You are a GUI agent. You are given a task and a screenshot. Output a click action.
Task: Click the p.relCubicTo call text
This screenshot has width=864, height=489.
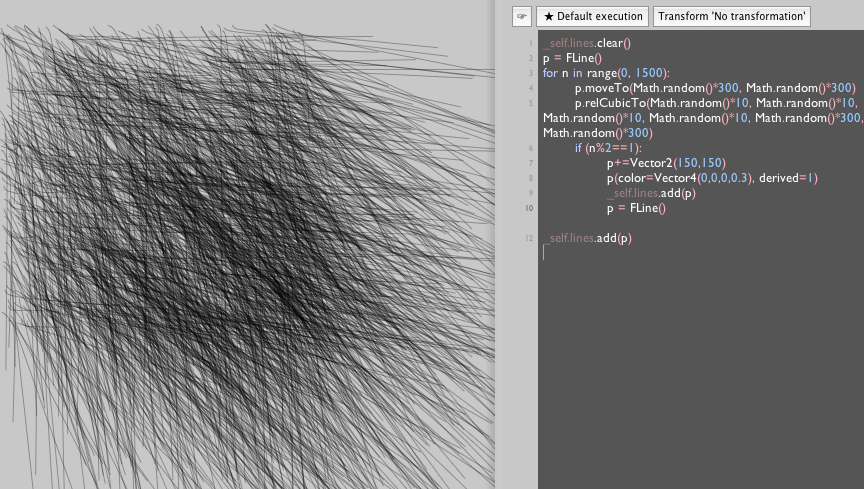coord(610,103)
